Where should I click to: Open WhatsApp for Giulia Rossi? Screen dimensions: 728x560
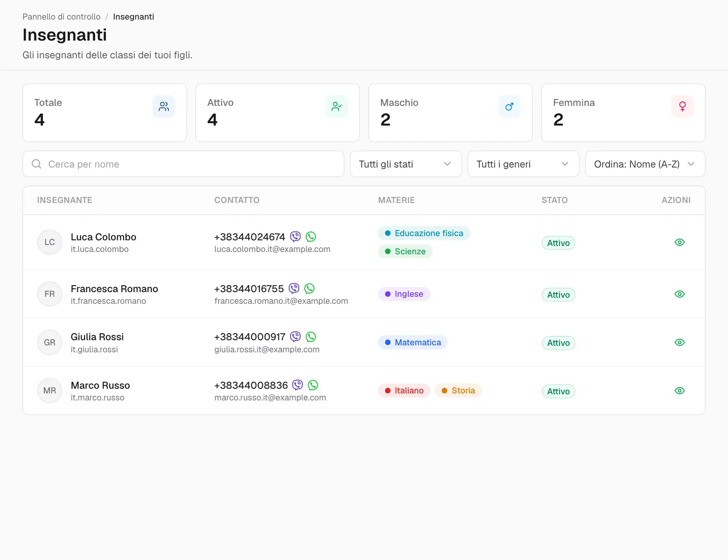coord(311,336)
